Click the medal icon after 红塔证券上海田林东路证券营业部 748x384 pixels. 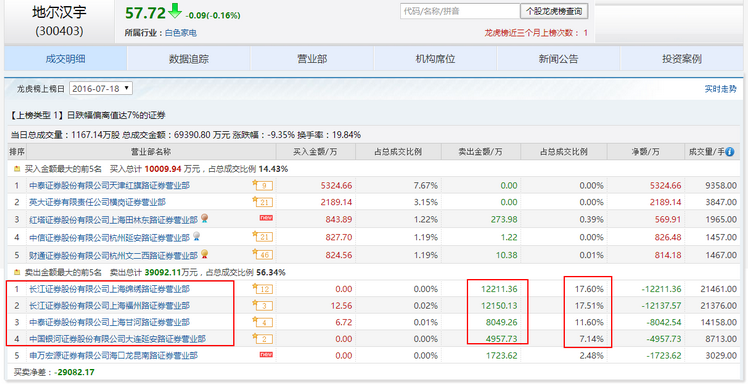[205, 218]
